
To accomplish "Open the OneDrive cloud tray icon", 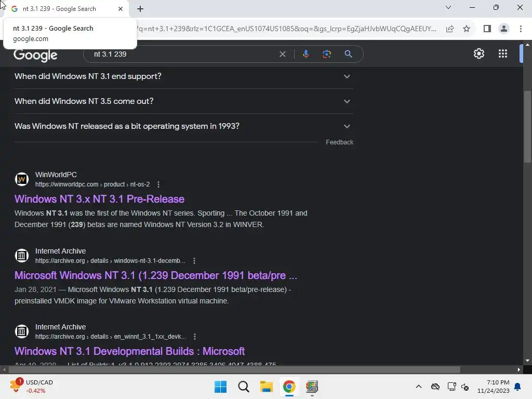I will point(435,387).
